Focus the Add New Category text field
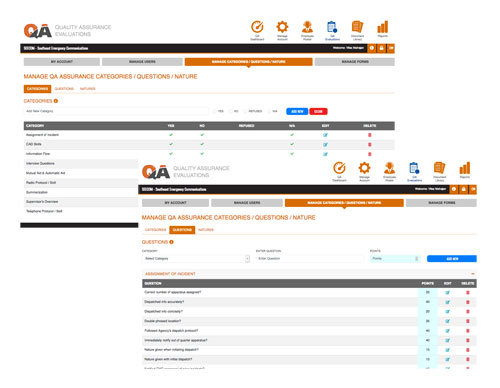Image resolution: width=500 pixels, height=388 pixels. coord(116,111)
